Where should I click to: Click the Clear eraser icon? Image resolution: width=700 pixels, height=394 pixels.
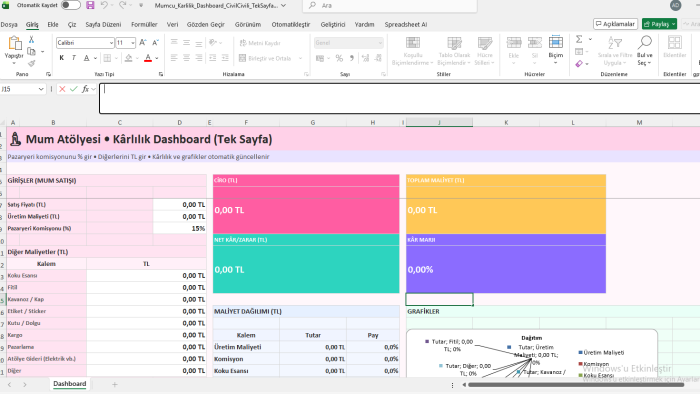tap(579, 64)
